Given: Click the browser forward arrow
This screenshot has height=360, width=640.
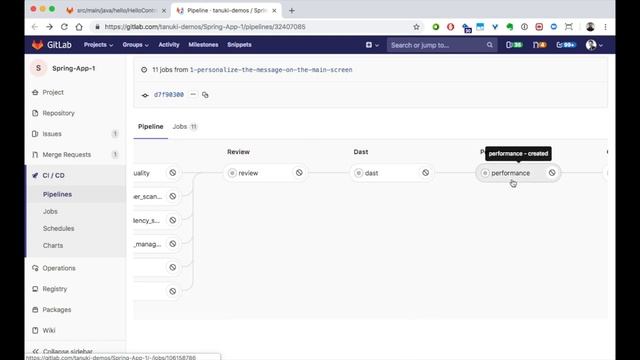Looking at the screenshot, I should 49,27.
